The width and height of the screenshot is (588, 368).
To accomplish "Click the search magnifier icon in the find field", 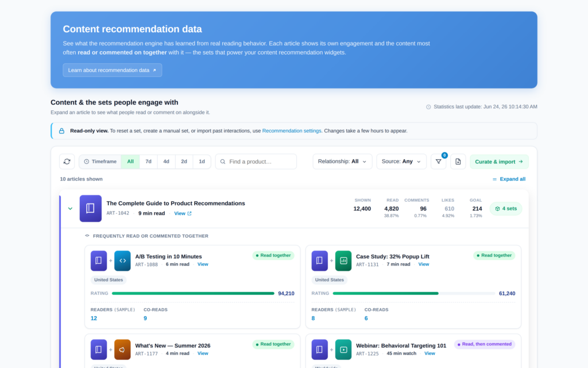I will (223, 162).
